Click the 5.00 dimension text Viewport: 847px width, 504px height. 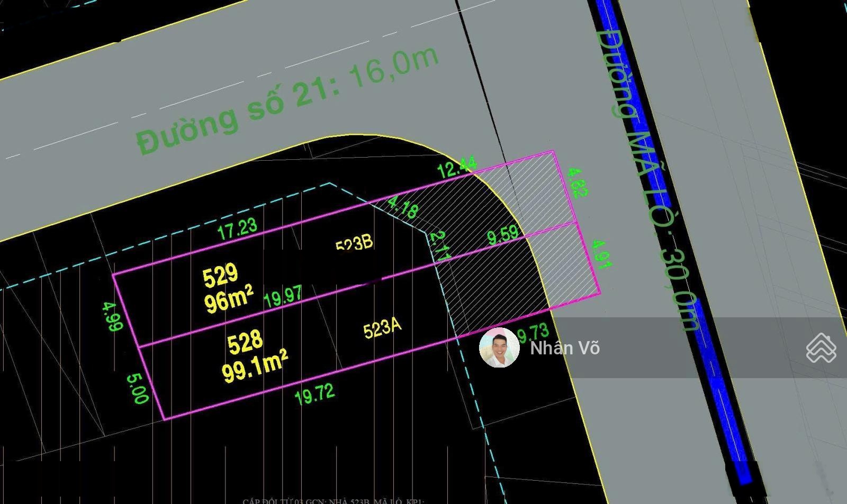click(x=137, y=389)
